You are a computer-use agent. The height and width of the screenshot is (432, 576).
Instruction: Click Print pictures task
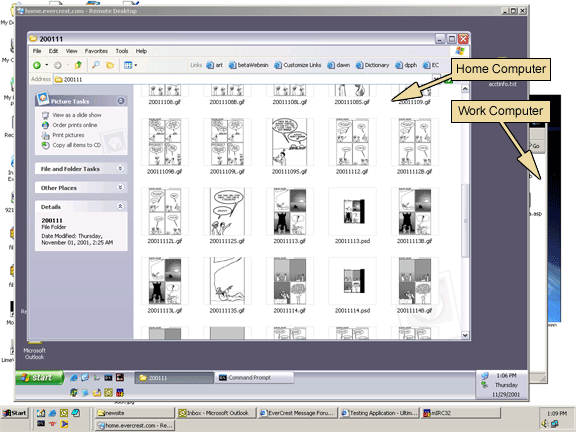click(x=68, y=135)
